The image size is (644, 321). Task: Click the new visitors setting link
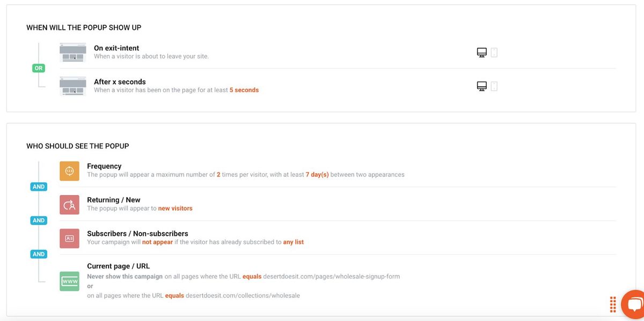175,208
